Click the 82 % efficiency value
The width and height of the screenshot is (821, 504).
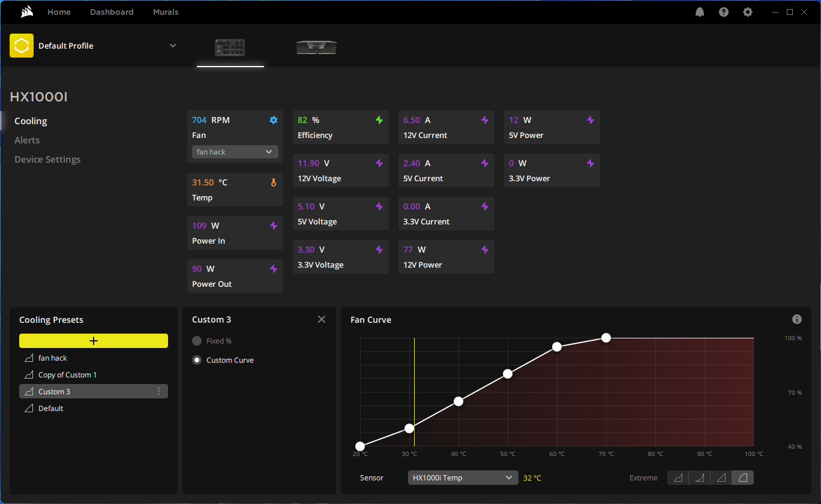(x=308, y=120)
